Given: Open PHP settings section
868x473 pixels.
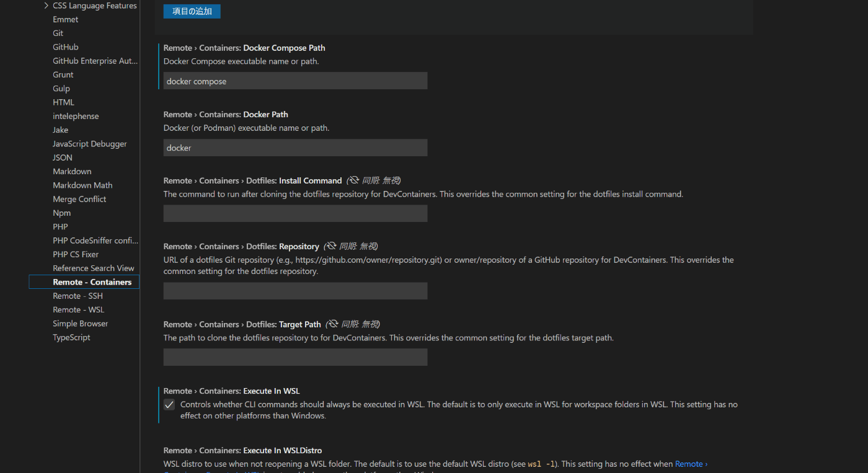Looking at the screenshot, I should [60, 227].
